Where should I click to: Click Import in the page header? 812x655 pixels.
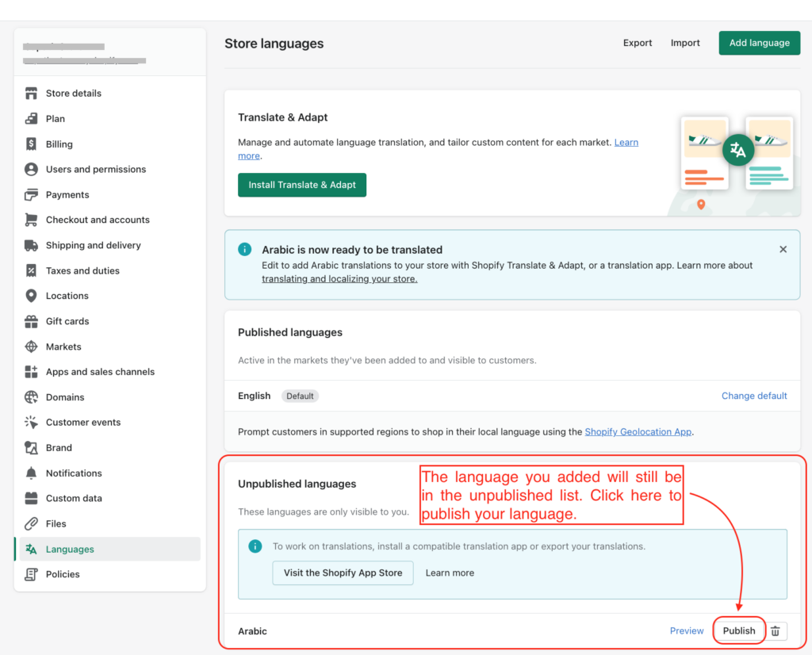click(685, 43)
